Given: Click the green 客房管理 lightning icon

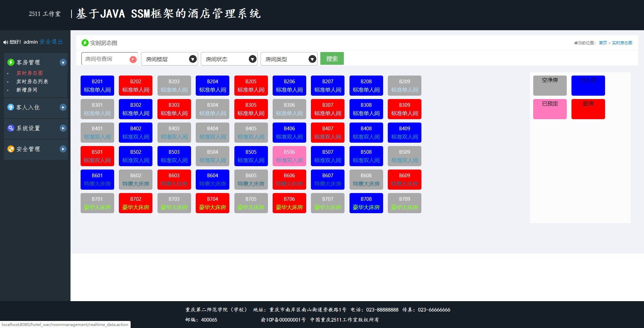Looking at the screenshot, I should click(11, 62).
